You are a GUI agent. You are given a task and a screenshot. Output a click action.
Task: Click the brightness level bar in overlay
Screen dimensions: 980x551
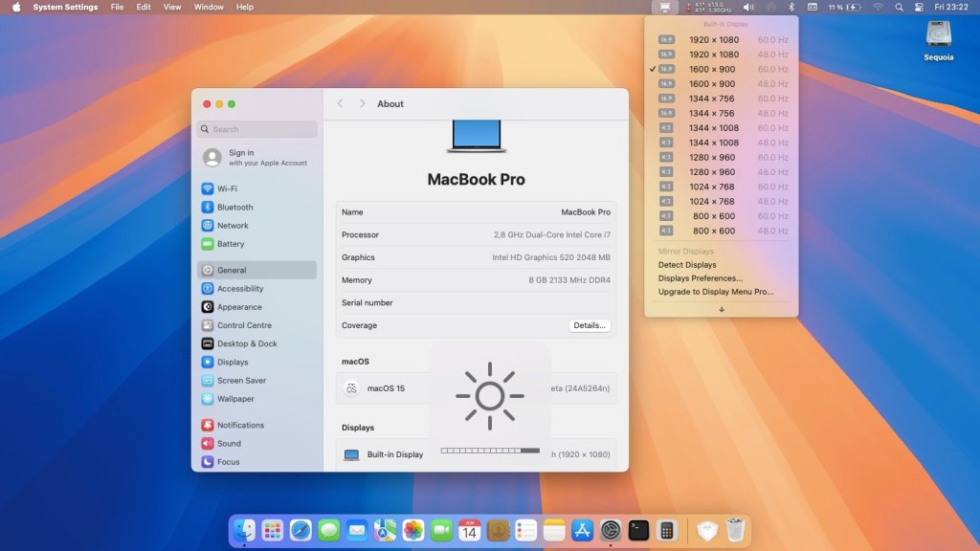point(490,451)
